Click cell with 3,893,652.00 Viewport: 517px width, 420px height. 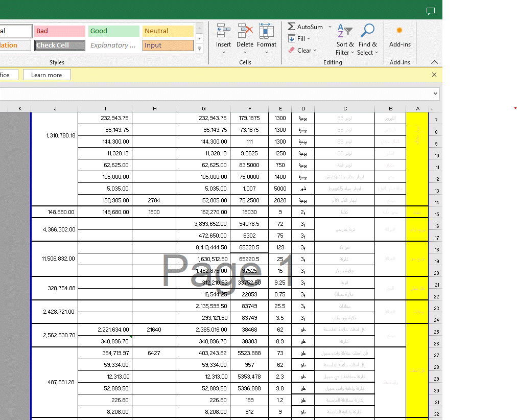203,224
